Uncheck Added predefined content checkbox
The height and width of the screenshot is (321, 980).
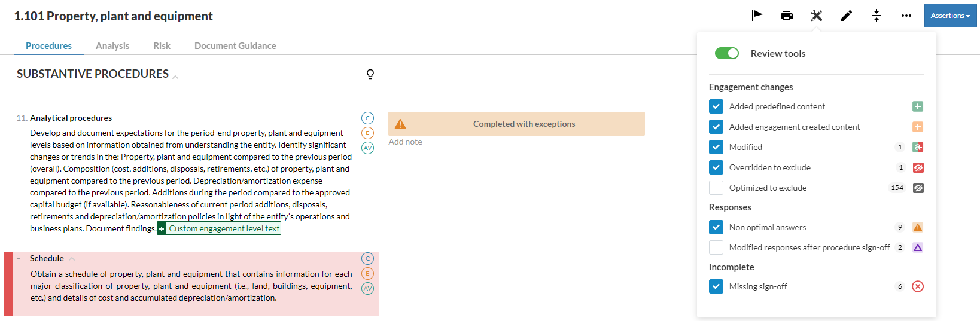pos(716,106)
